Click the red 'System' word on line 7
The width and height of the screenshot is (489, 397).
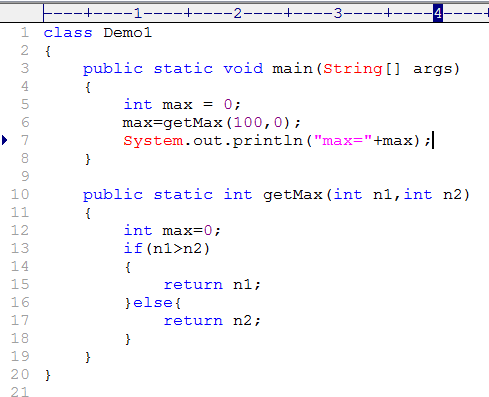pos(153,141)
